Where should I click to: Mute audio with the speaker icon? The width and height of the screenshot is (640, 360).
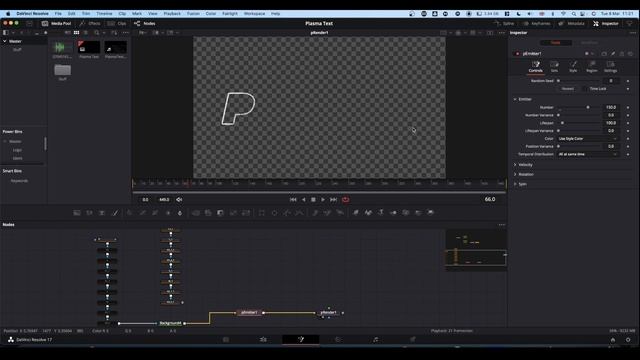tap(179, 200)
